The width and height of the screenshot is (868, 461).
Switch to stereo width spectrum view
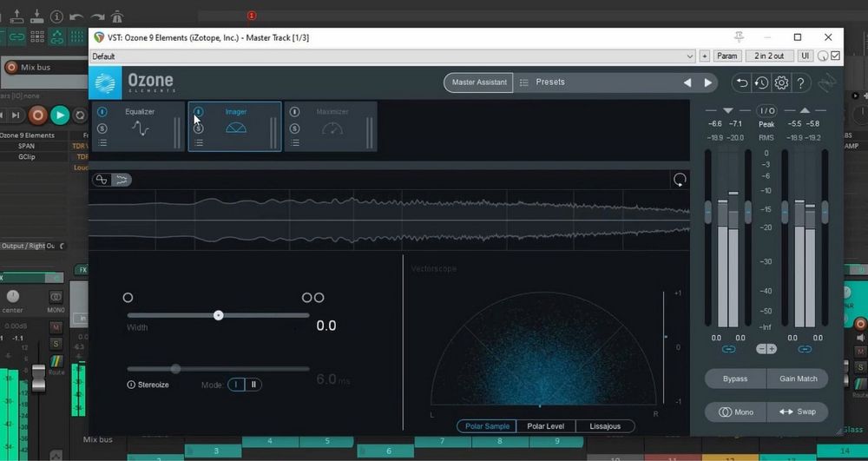click(102, 180)
